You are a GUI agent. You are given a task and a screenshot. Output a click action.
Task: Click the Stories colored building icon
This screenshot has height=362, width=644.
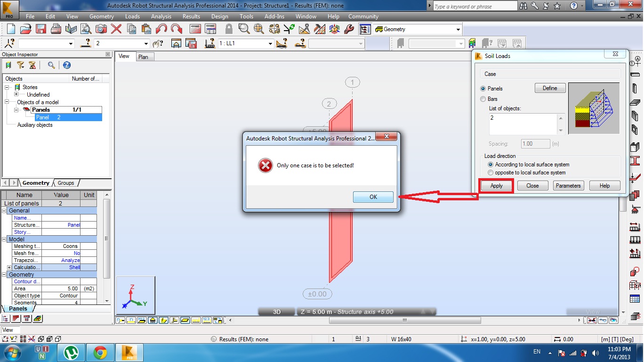473,43
